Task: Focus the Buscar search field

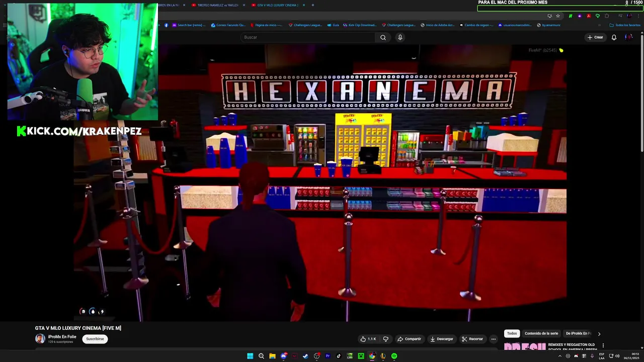Action: (x=308, y=37)
